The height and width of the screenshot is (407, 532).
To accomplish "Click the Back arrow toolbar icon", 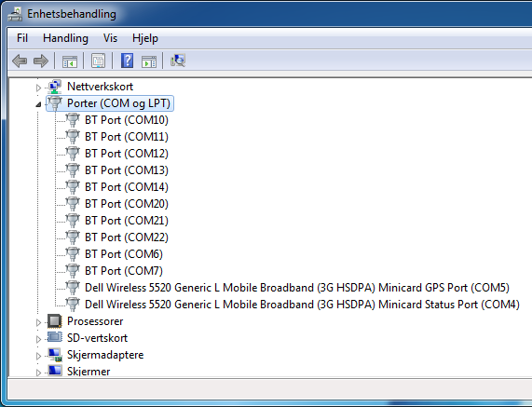I will point(20,61).
